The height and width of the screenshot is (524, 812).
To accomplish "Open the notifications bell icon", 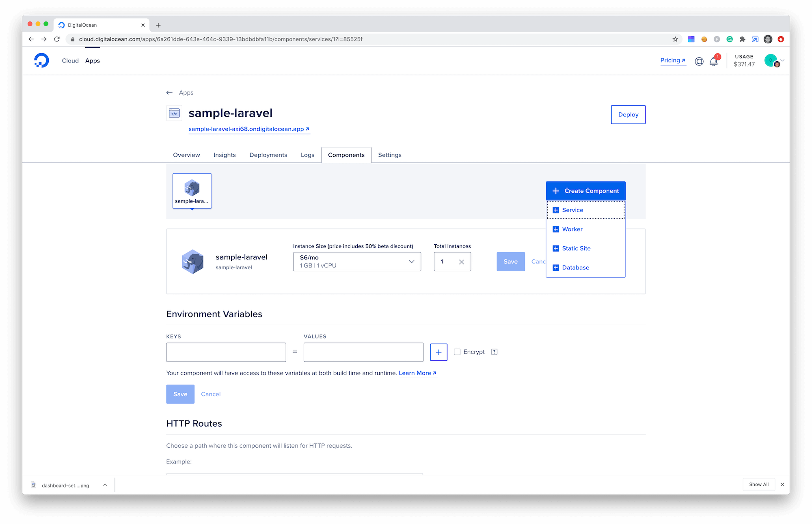I will click(x=713, y=61).
